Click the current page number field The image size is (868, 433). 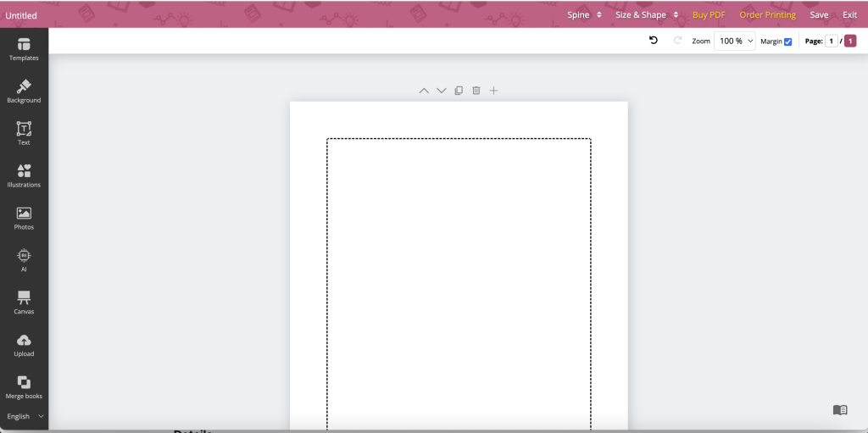pos(831,41)
